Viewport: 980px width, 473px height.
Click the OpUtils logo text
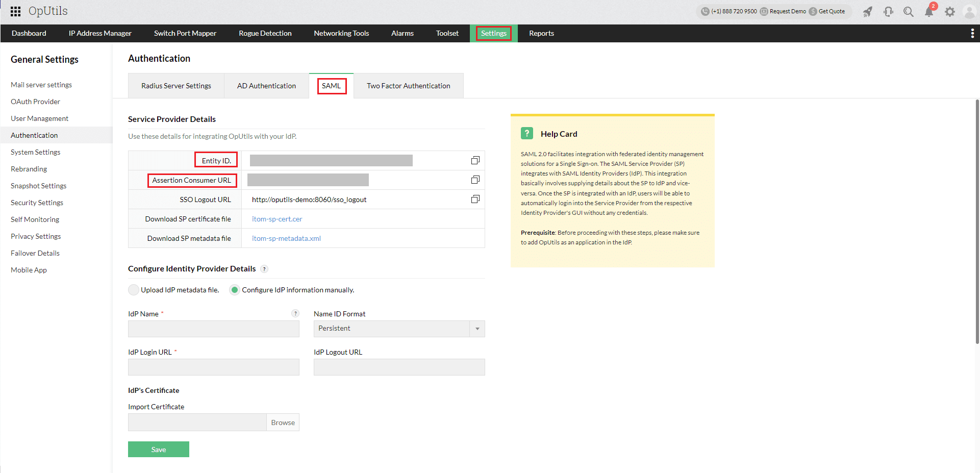48,11
